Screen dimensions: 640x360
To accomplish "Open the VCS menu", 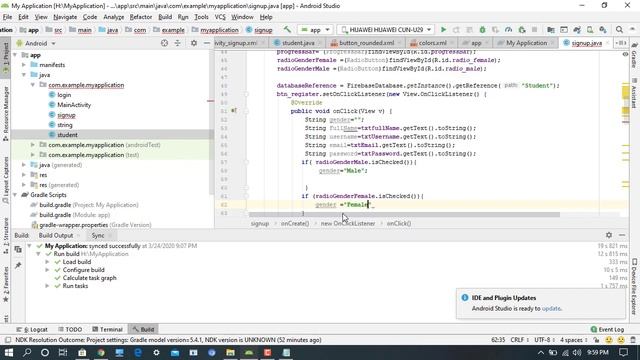I will (220, 17).
